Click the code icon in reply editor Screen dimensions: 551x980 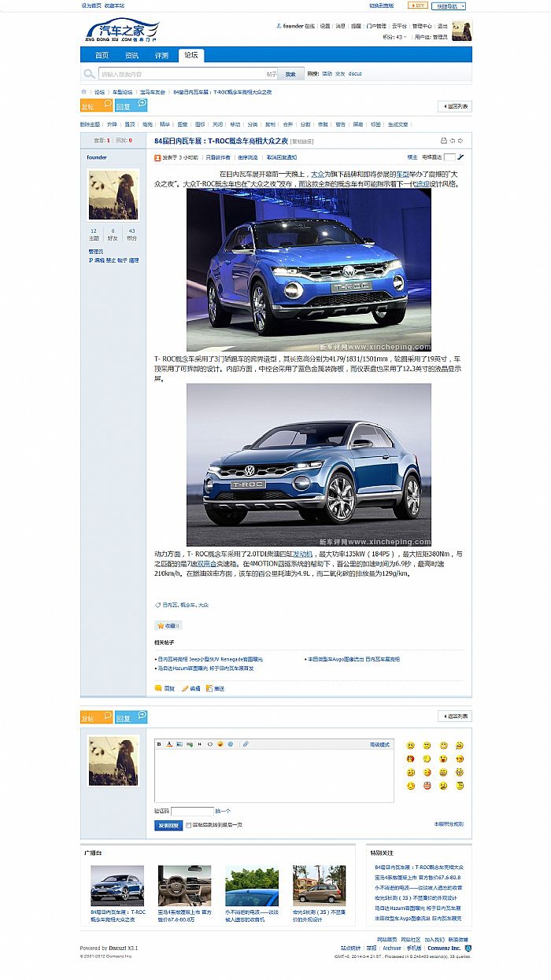210,744
